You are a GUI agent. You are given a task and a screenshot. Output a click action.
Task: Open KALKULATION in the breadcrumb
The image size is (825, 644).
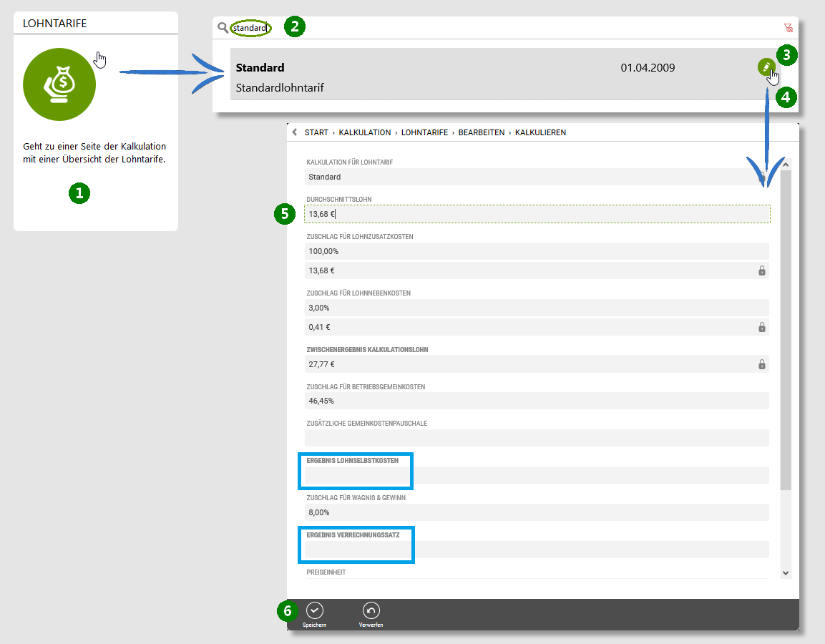(365, 132)
